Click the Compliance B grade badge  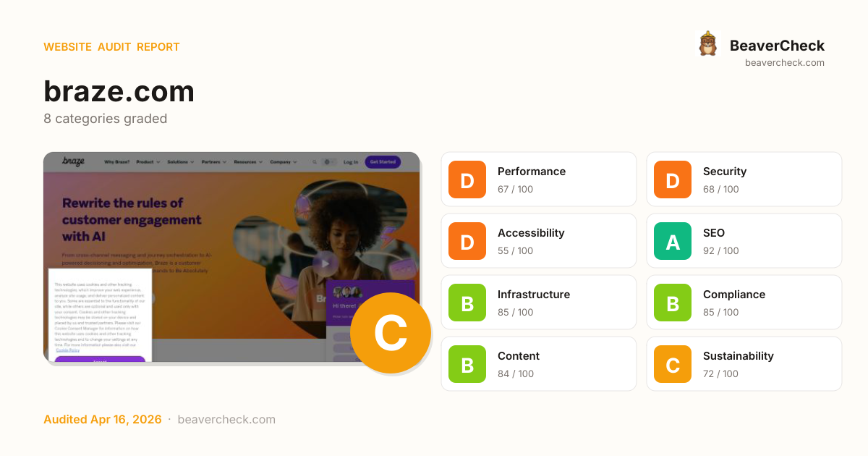coord(673,303)
